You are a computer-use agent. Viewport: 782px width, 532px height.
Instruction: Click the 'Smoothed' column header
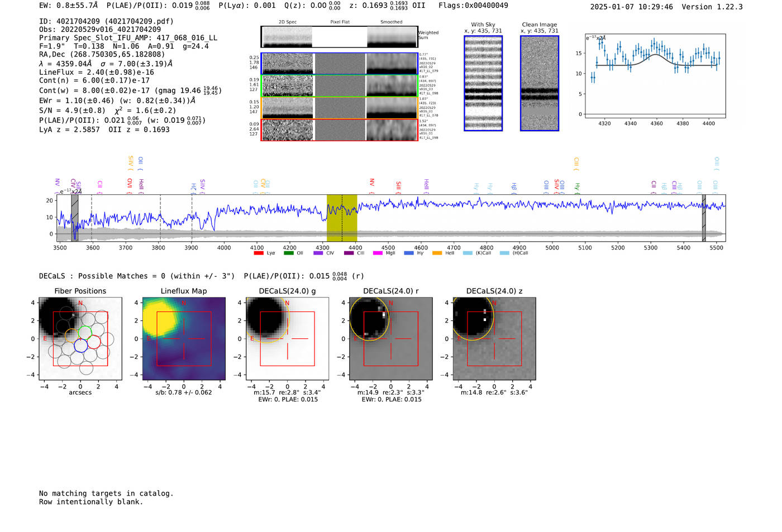[392, 22]
